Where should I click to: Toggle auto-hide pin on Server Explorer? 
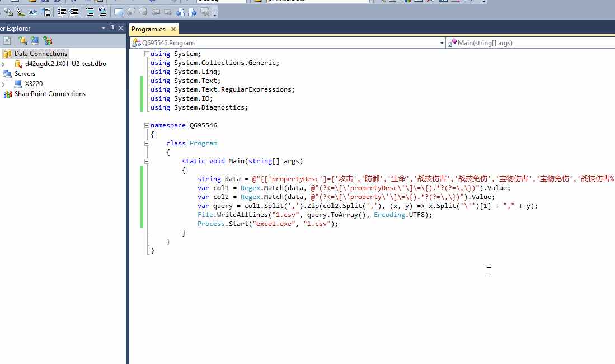point(112,28)
